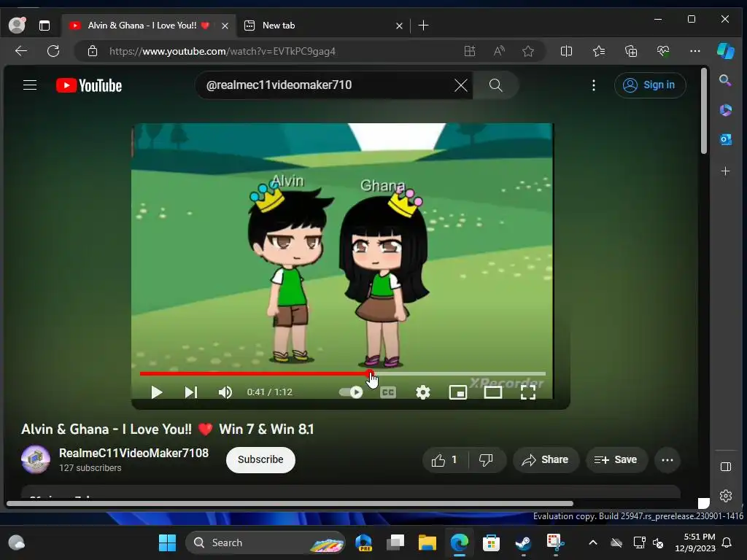Open split screen view
This screenshot has height=560, width=747.
click(x=566, y=51)
